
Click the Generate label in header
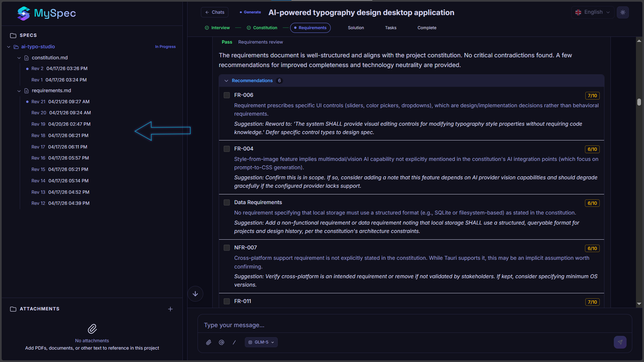tap(250, 12)
